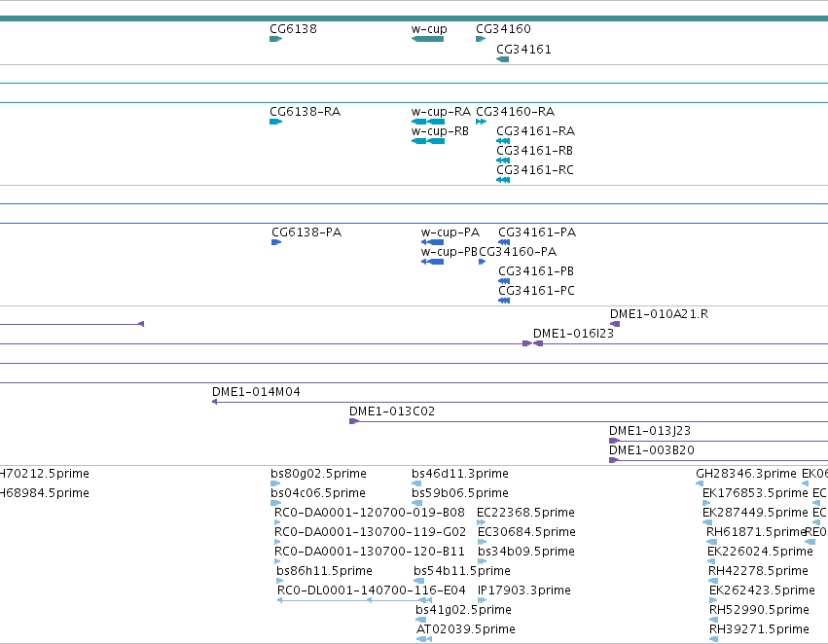Open the DME1-003B20 clone label
Viewport: 828px width, 644px height.
tap(652, 450)
